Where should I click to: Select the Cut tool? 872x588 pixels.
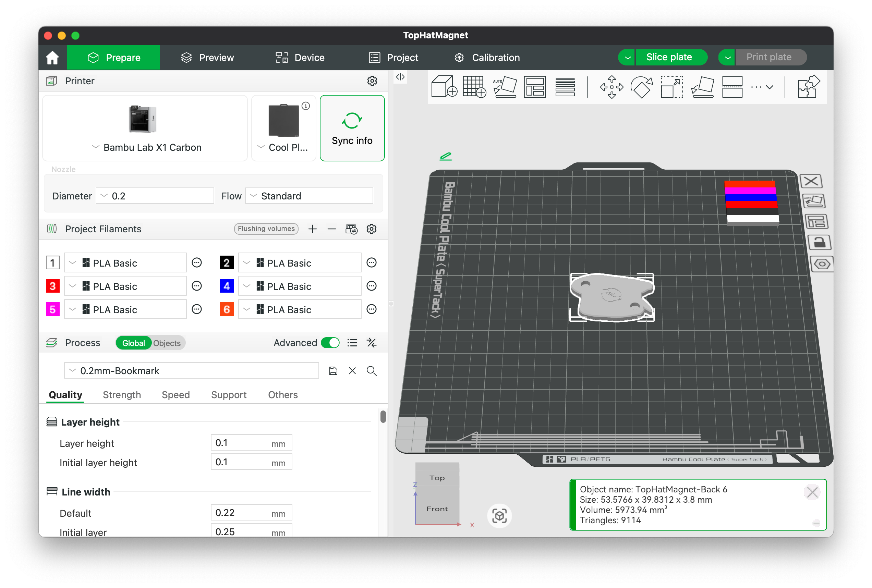pyautogui.click(x=732, y=87)
